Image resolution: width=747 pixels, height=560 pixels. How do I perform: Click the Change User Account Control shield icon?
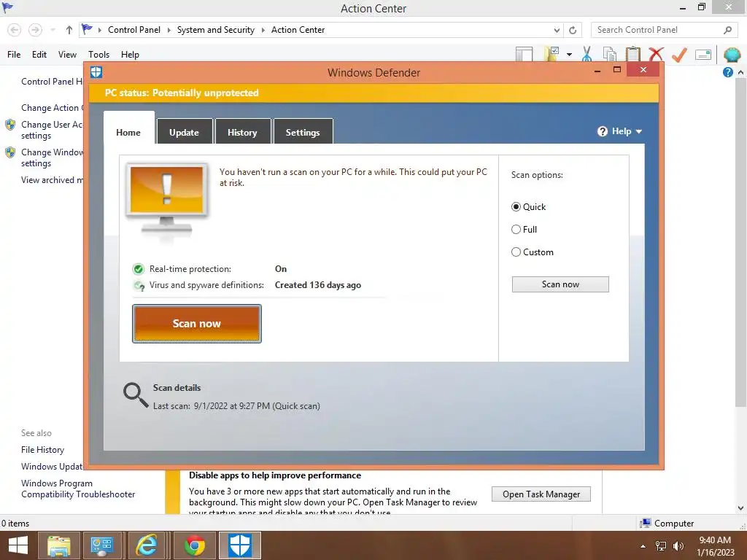[10, 125]
